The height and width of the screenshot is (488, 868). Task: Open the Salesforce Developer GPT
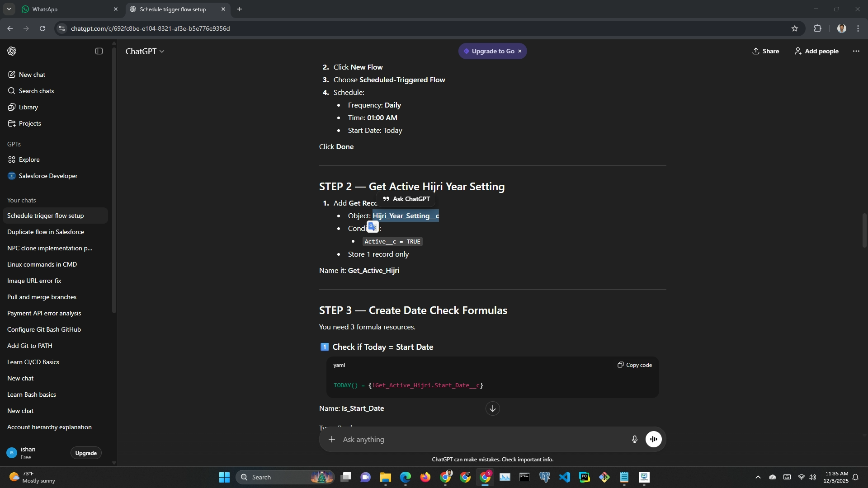(48, 176)
